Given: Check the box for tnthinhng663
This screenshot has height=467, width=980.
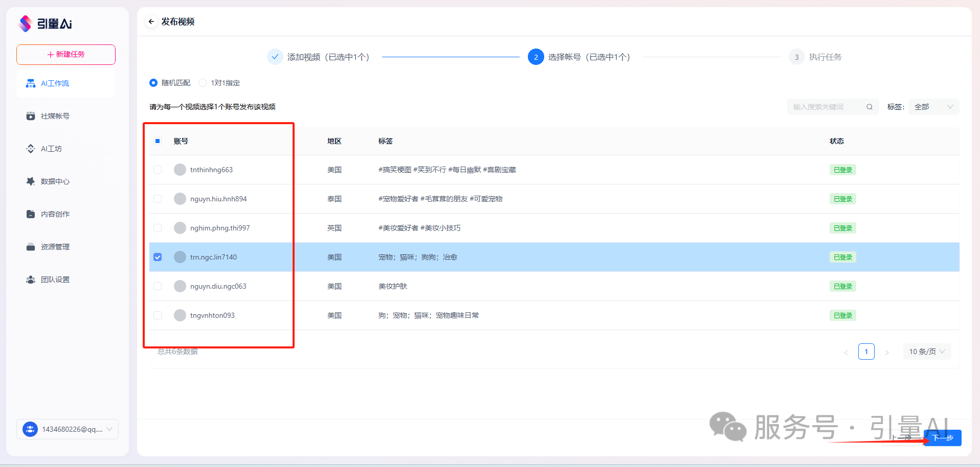Looking at the screenshot, I should tap(158, 170).
